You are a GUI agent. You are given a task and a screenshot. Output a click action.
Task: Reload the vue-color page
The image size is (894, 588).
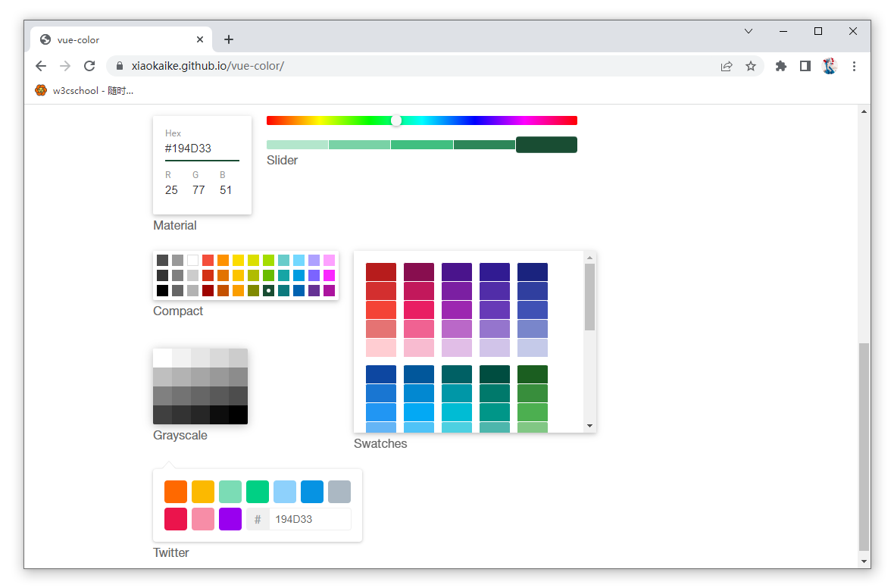[x=89, y=66]
